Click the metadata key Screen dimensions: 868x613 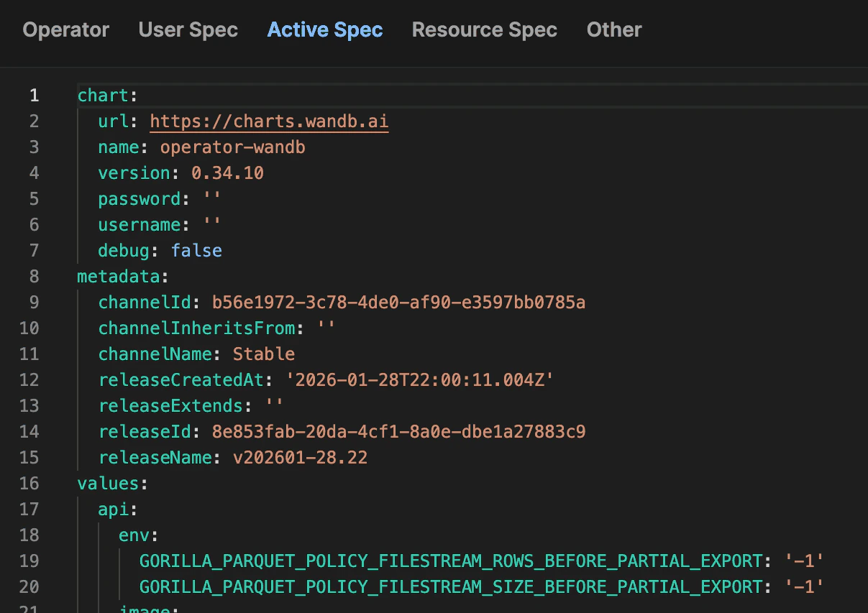pyautogui.click(x=119, y=277)
